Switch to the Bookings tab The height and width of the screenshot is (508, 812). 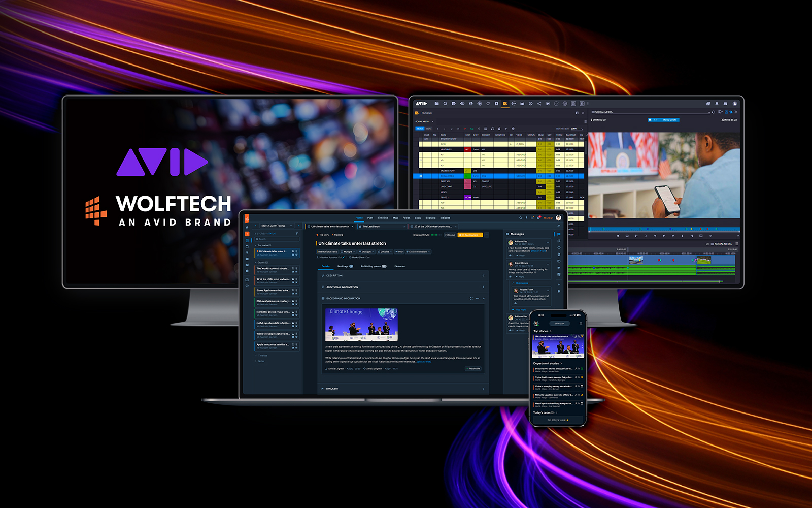coord(345,266)
